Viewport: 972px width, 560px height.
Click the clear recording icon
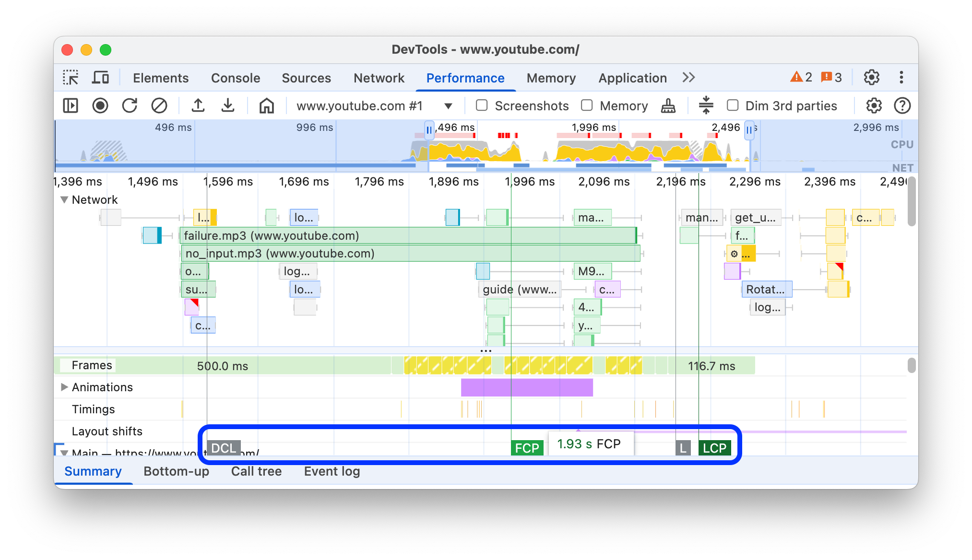coord(159,105)
